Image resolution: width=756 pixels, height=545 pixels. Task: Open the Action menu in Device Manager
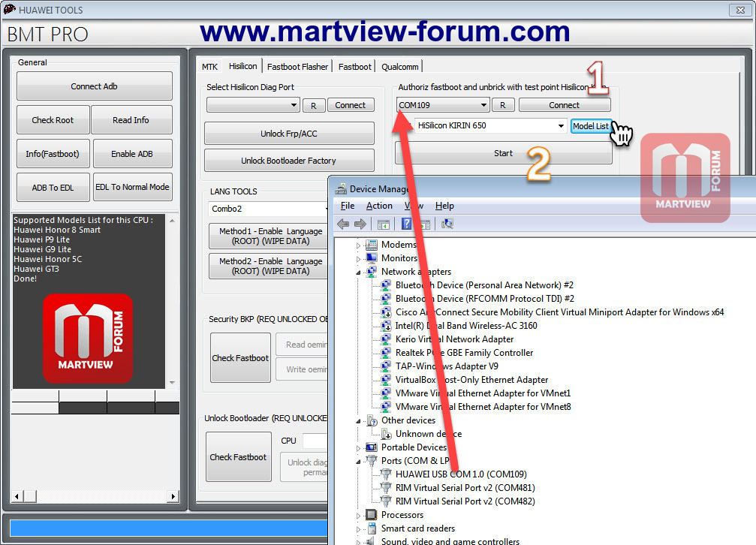coord(379,206)
